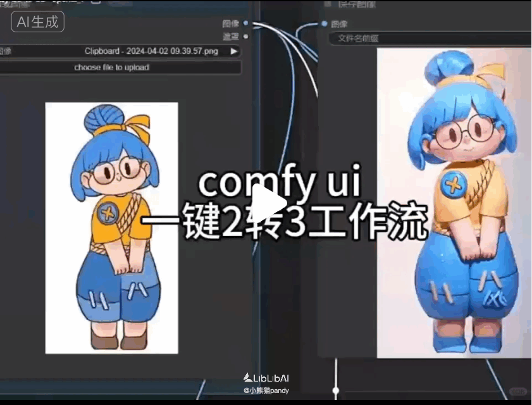
Task: Open the @小熊猫pandy creator link
Action: [x=268, y=391]
